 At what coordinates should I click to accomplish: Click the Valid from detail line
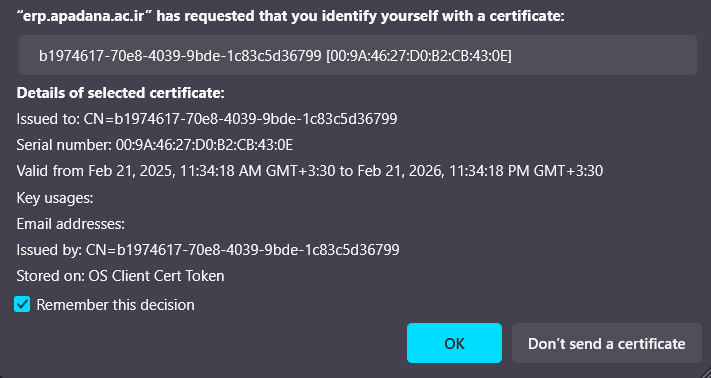(x=310, y=171)
